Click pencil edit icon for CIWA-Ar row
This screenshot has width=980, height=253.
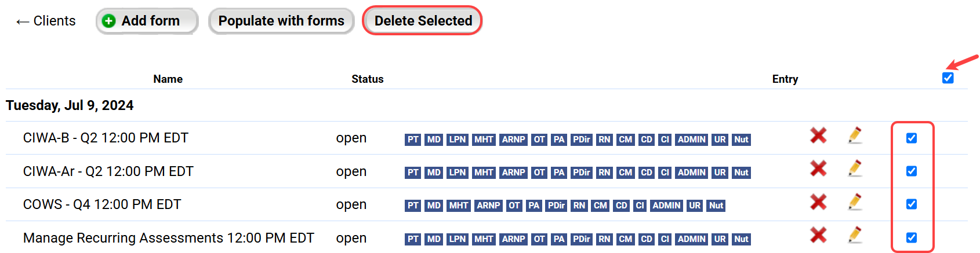click(x=854, y=168)
